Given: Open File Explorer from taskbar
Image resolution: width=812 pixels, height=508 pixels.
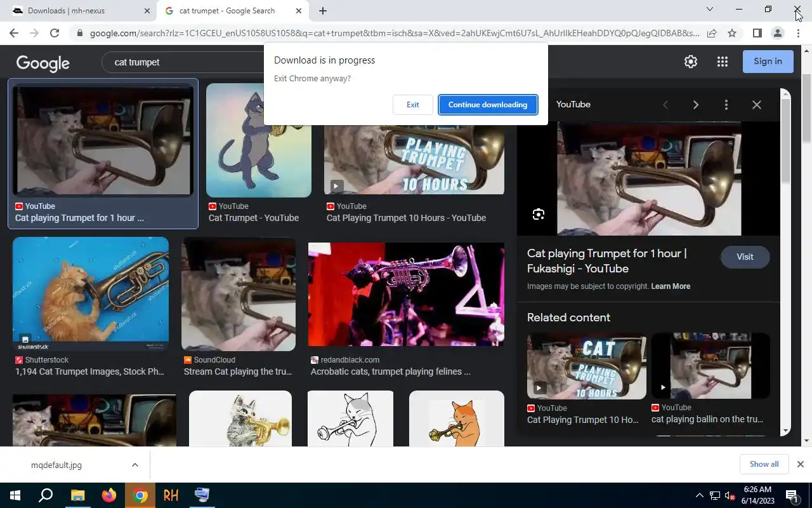Looking at the screenshot, I should pos(77,495).
